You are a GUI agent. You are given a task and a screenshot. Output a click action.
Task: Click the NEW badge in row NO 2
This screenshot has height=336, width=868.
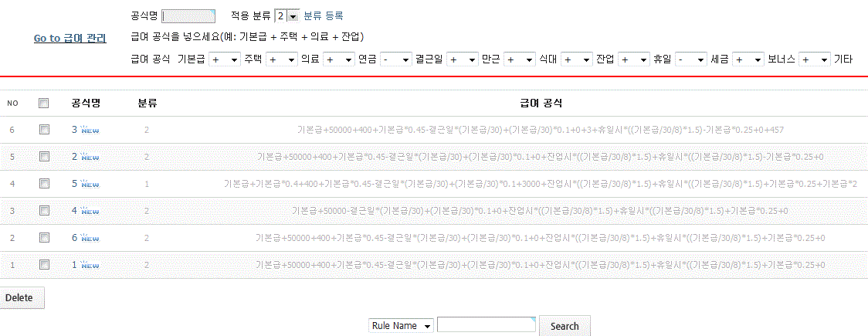90,237
